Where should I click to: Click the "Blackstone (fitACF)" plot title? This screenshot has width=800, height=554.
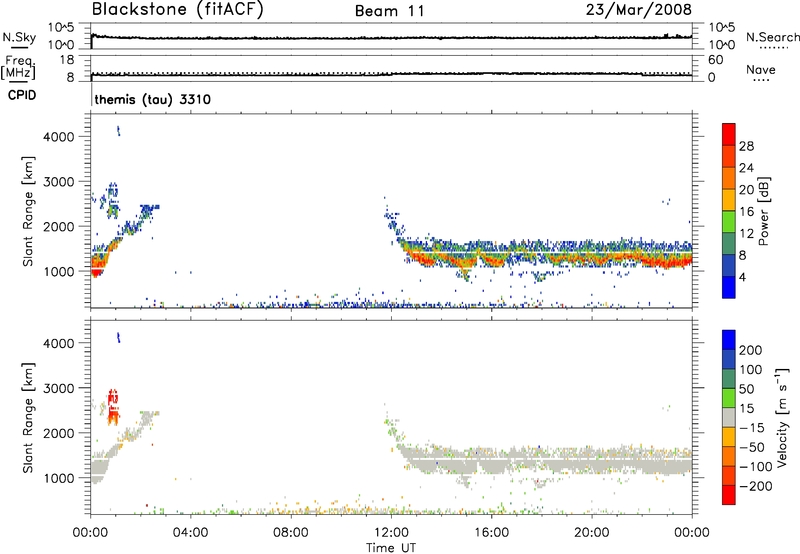pyautogui.click(x=178, y=10)
